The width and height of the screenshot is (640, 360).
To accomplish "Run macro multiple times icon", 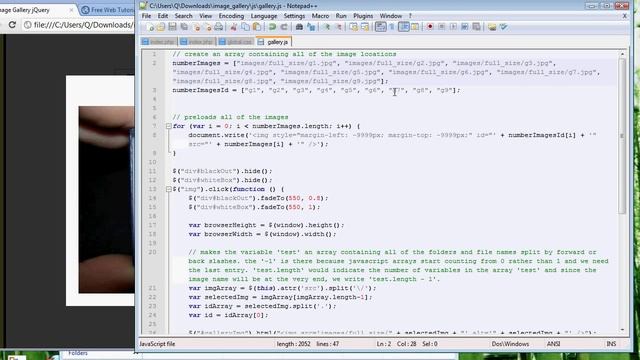I will [x=464, y=27].
